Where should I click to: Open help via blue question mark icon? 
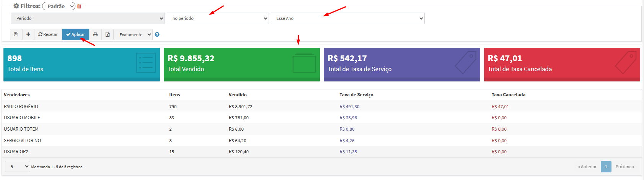tap(157, 34)
